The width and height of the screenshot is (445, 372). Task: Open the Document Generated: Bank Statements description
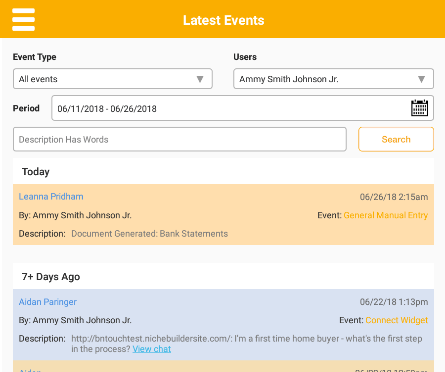click(150, 234)
